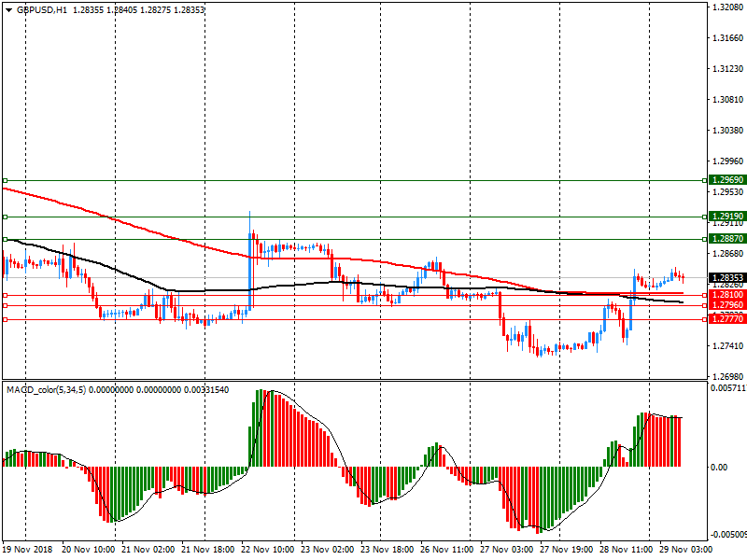
Task: Click the 1.32080 price scale value
Action: [726, 7]
